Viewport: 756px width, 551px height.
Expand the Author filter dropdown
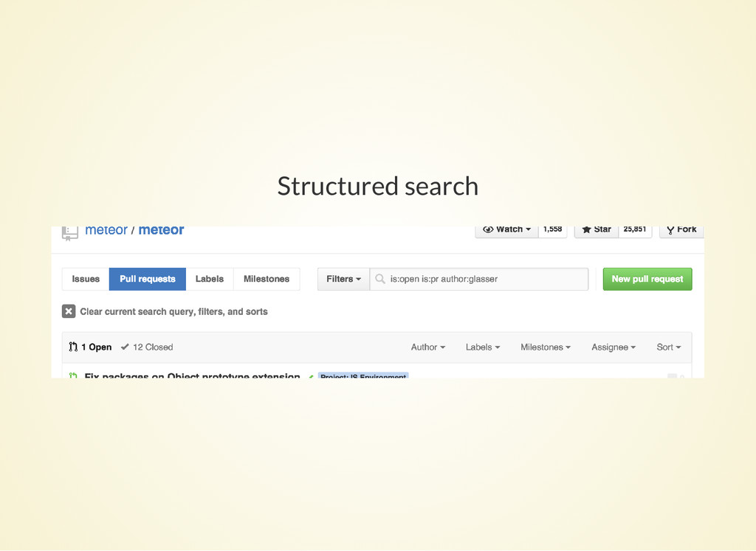427,347
